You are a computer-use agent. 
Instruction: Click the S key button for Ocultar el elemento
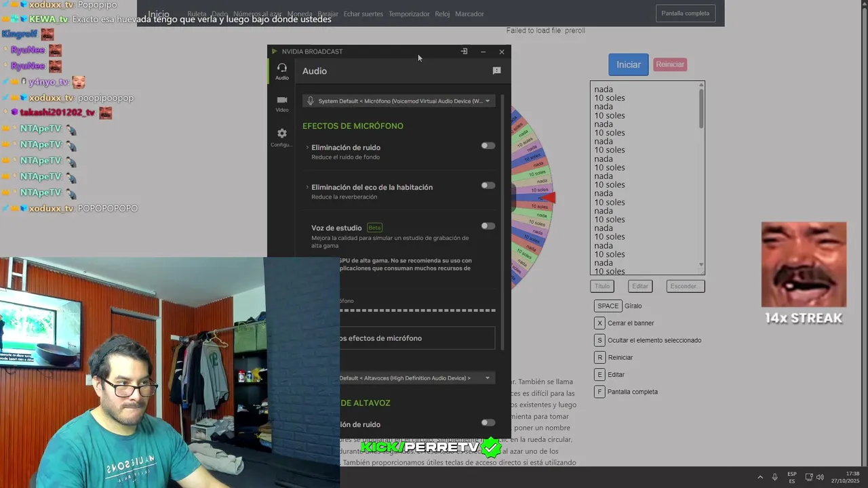[x=599, y=340]
